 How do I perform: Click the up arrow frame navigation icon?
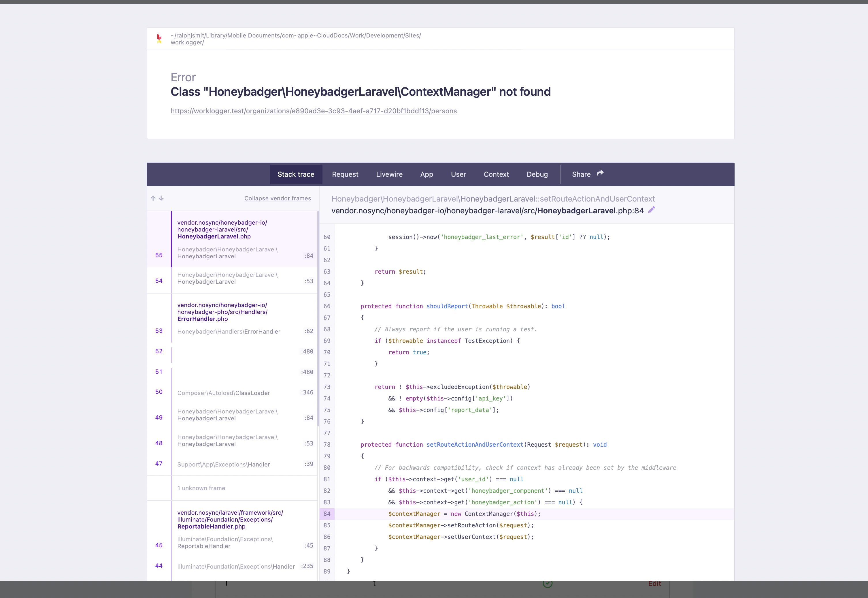pos(153,198)
